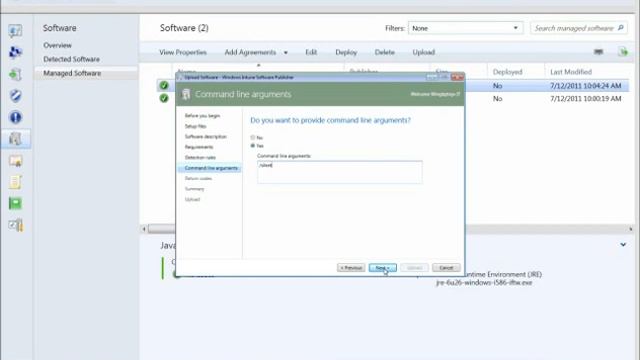640x360 pixels.
Task: Click in the Command line arguments text box
Action: [340, 172]
